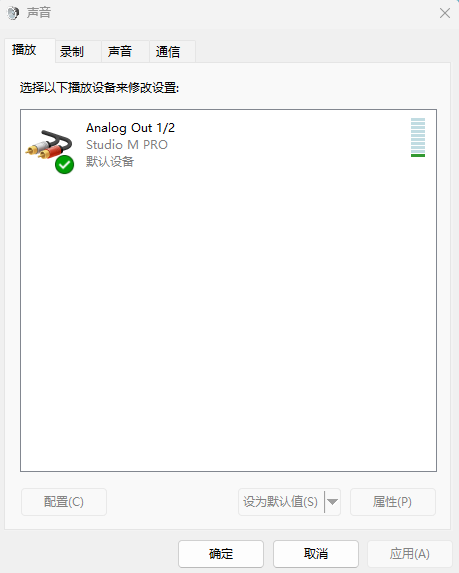The height and width of the screenshot is (573, 459).
Task: Confirm with the 确定 button
Action: [x=221, y=554]
